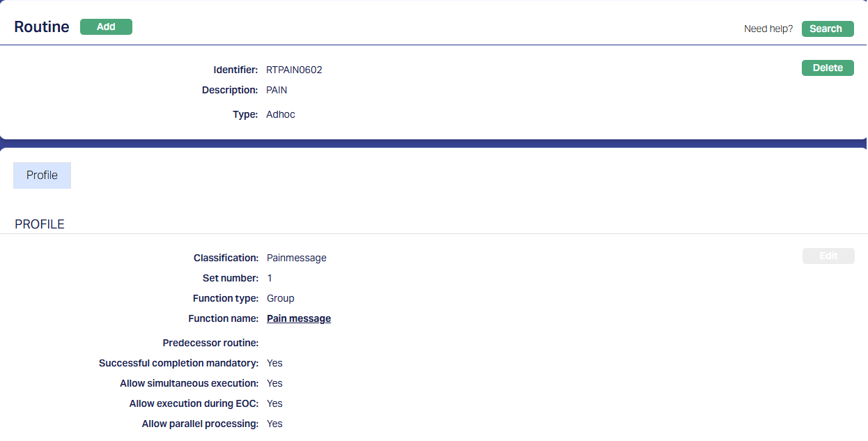
Task: Click the Set number value 1
Action: coord(270,278)
